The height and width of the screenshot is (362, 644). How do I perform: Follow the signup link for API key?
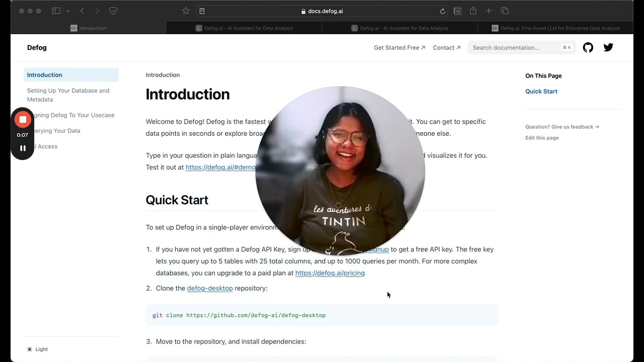(378, 249)
